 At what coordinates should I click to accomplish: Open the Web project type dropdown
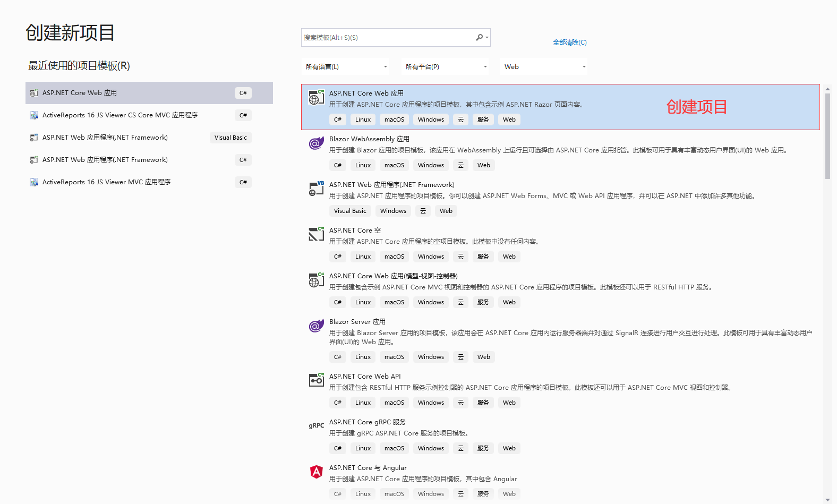(x=544, y=67)
